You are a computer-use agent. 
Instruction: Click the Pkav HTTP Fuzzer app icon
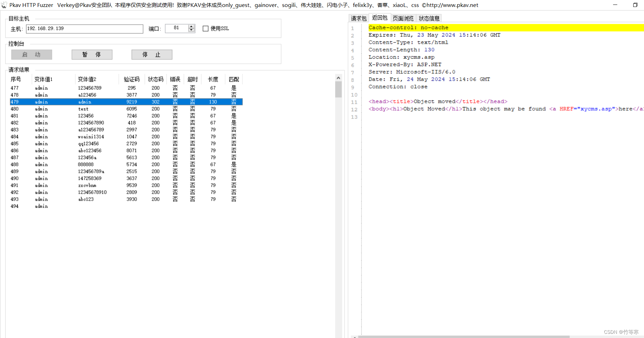(4, 5)
